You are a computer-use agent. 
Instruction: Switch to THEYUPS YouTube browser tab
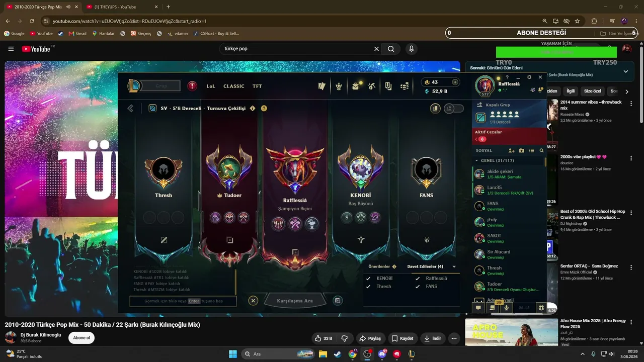tap(122, 7)
